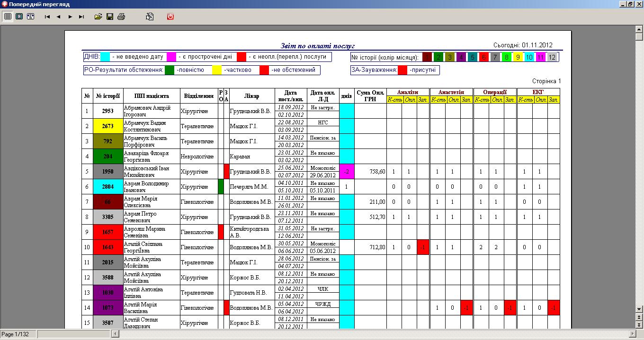Jump to the first page of report
This screenshot has height=340, width=644.
[x=47, y=17]
